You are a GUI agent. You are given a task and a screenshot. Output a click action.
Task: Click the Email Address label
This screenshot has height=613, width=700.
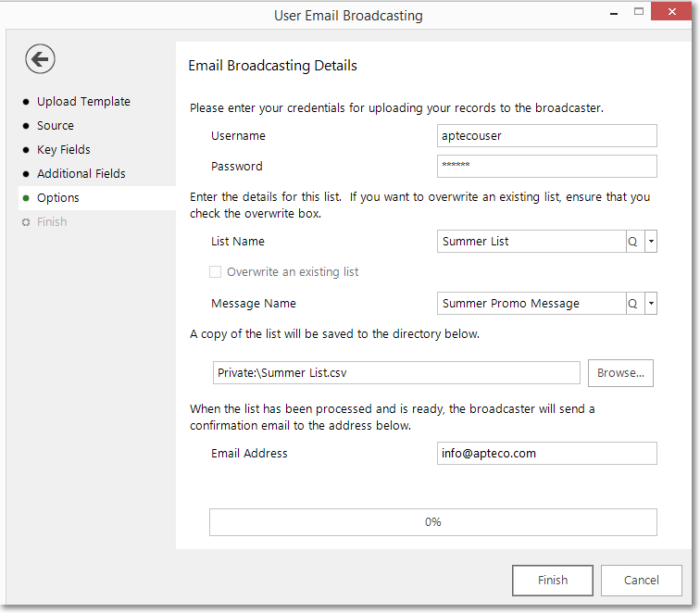pos(249,454)
